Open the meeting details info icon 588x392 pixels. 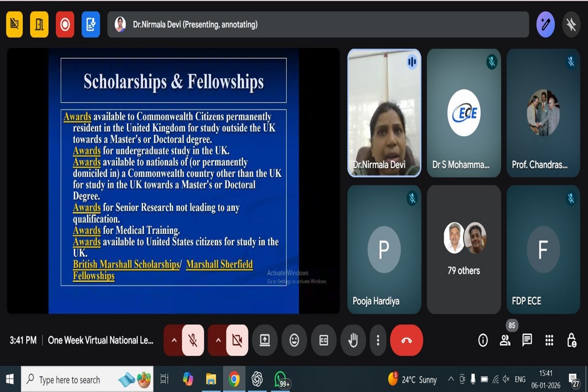coord(483,340)
